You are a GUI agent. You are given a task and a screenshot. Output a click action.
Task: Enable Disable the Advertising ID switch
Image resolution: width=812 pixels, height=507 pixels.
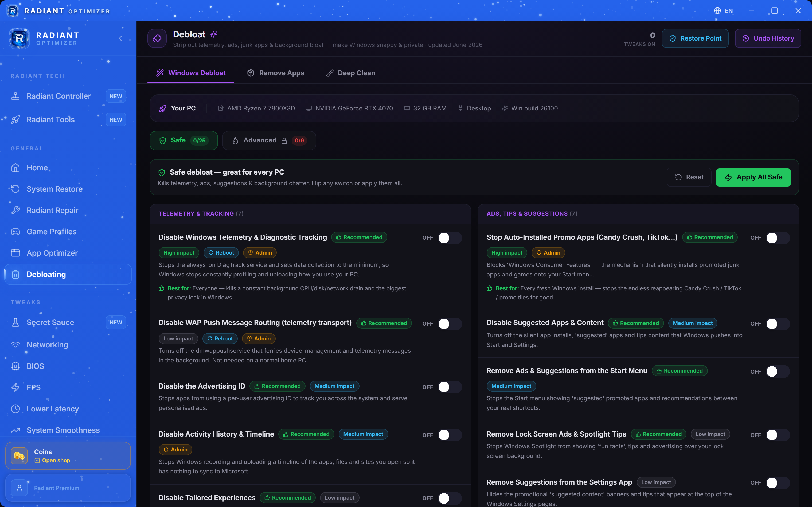click(450, 387)
